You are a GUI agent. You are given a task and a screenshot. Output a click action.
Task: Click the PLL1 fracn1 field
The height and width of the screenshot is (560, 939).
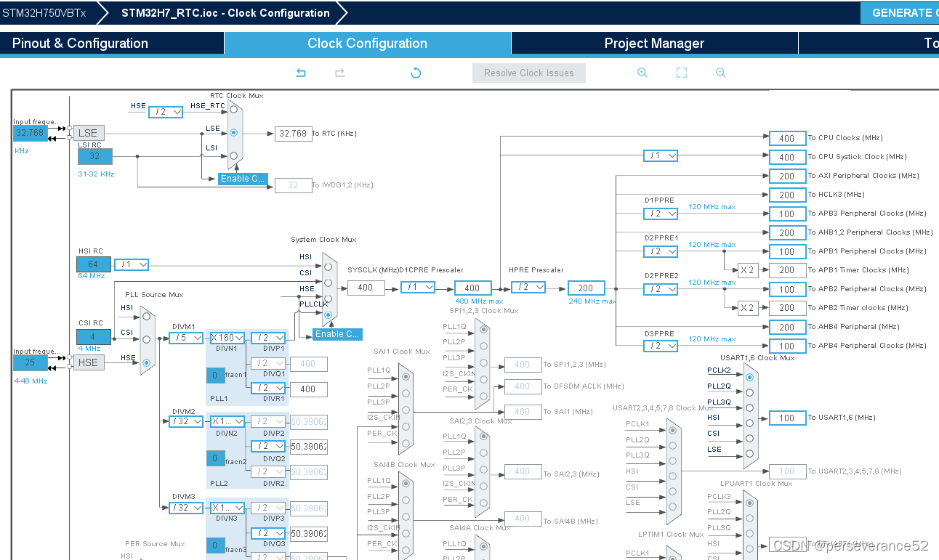click(x=215, y=376)
